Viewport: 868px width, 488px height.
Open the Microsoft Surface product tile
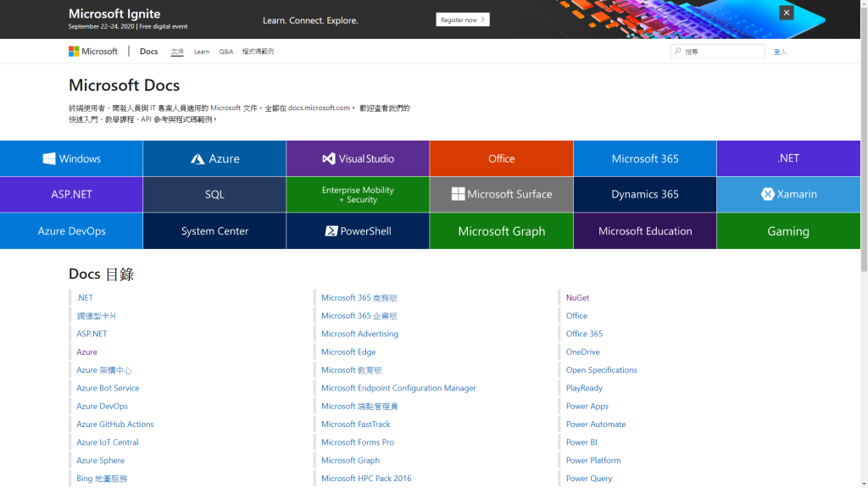[x=502, y=195]
